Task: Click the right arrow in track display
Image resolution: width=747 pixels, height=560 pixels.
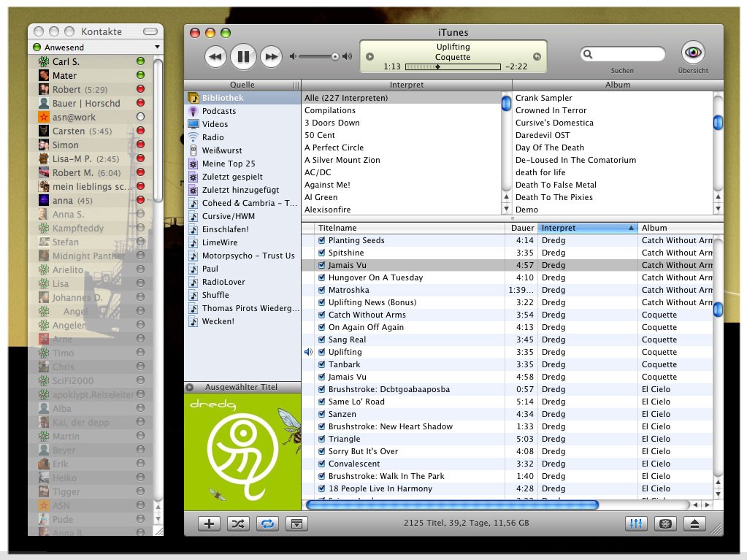Action: click(x=537, y=57)
